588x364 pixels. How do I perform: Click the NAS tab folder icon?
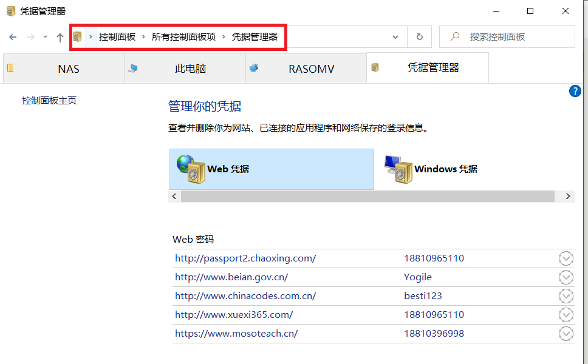(10, 68)
